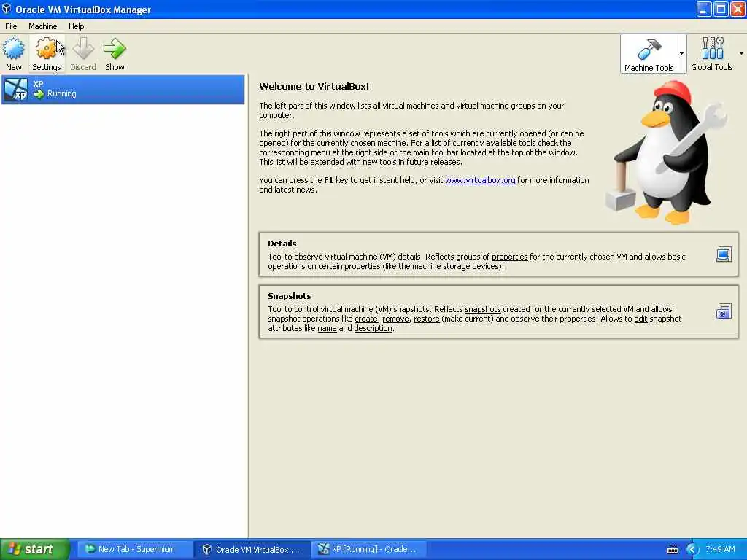Show the running XP machine window
The height and width of the screenshot is (560, 747).
click(x=115, y=54)
